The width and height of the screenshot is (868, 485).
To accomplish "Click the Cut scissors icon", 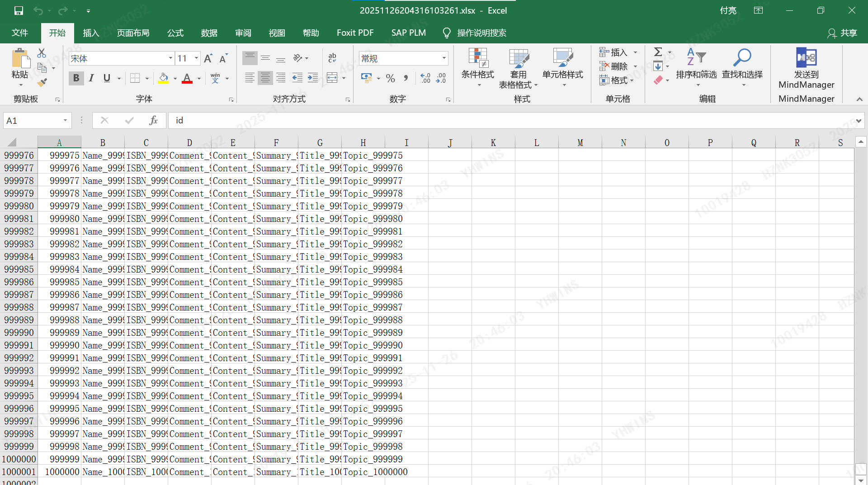I will 42,53.
